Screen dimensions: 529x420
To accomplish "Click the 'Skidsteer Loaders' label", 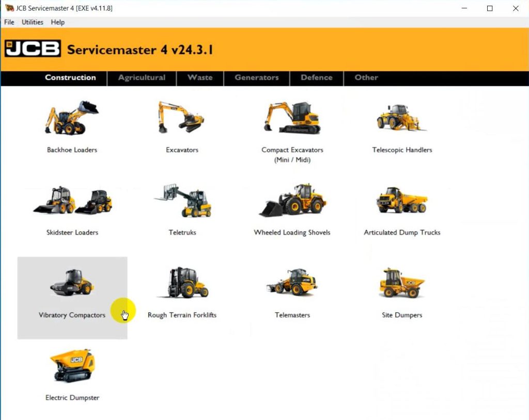I will click(x=72, y=232).
